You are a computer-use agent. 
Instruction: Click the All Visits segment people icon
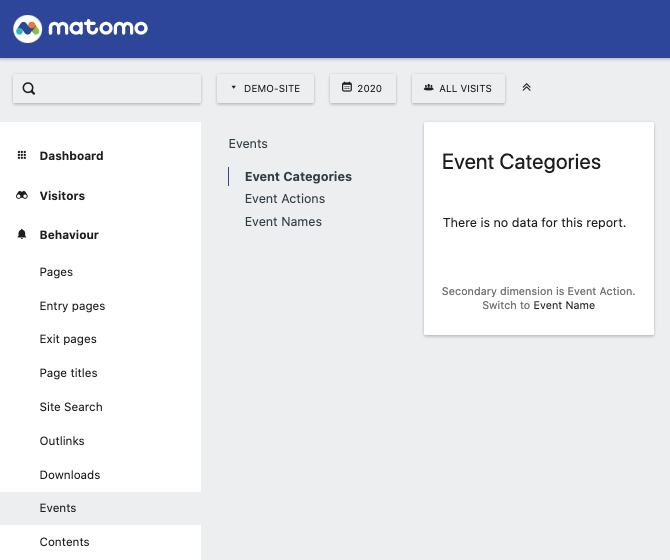428,88
